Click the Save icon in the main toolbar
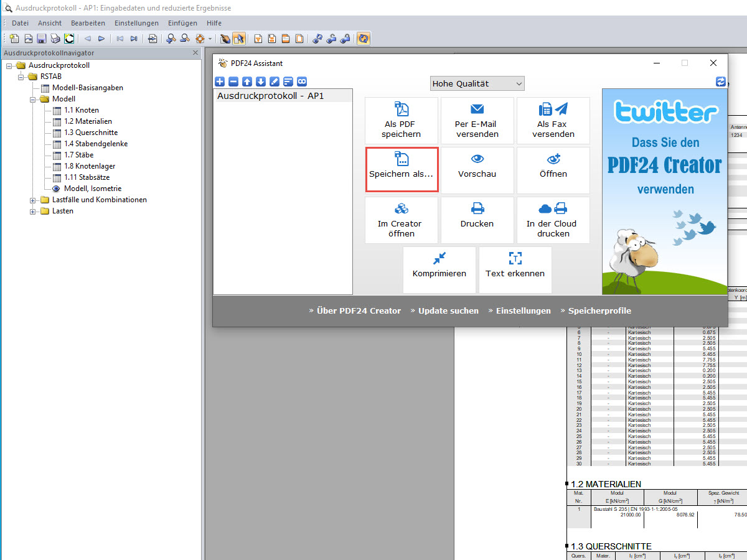The height and width of the screenshot is (560, 747). 41,38
